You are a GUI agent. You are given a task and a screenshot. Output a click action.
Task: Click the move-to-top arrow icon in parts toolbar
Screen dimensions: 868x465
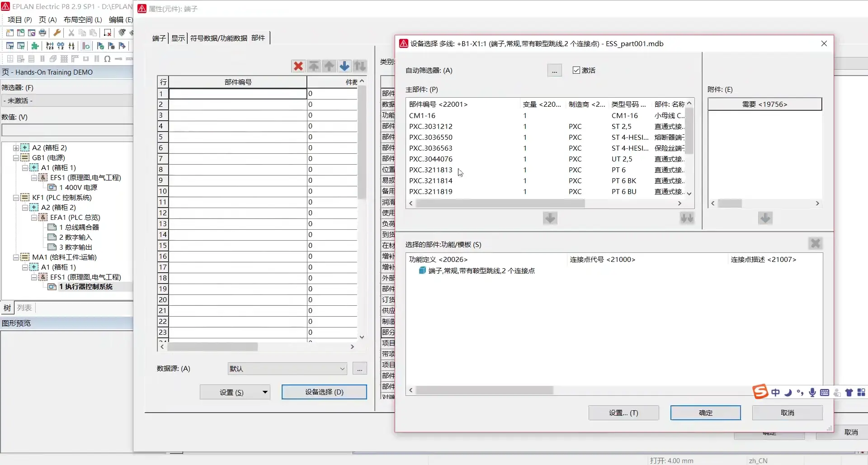[314, 66]
